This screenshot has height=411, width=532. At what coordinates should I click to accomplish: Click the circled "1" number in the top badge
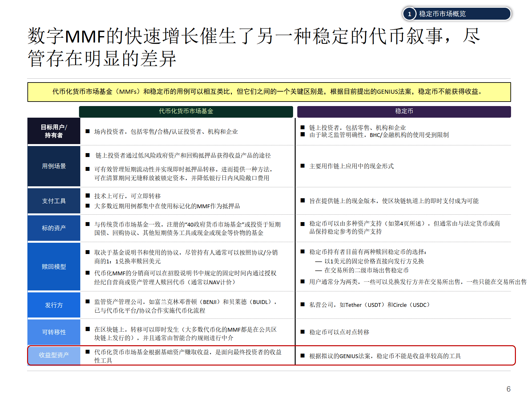click(x=409, y=14)
